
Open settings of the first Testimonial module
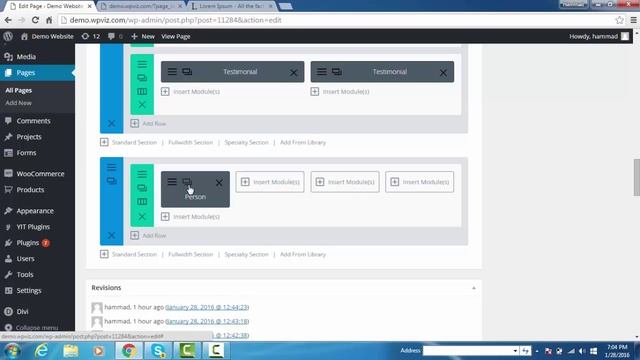pos(172,72)
